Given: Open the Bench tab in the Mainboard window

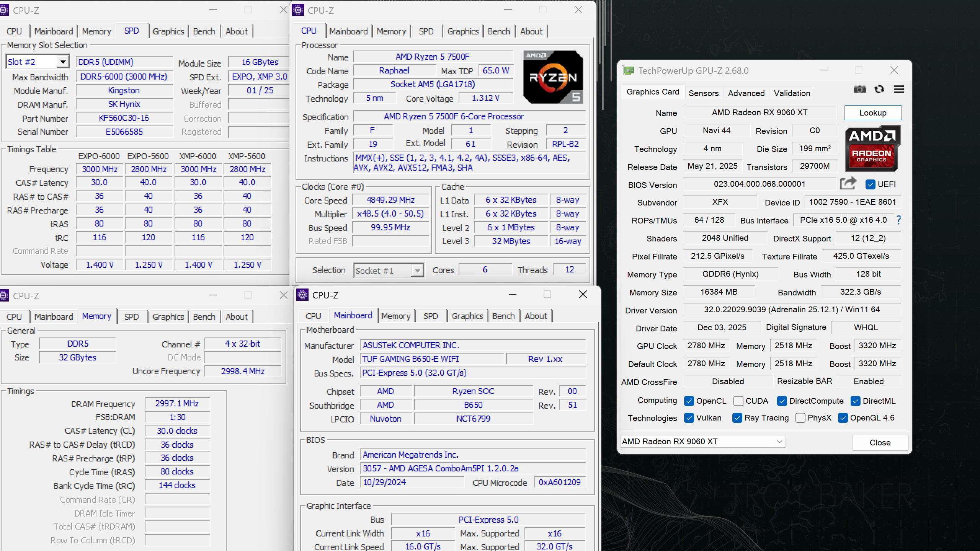Looking at the screenshot, I should (503, 316).
